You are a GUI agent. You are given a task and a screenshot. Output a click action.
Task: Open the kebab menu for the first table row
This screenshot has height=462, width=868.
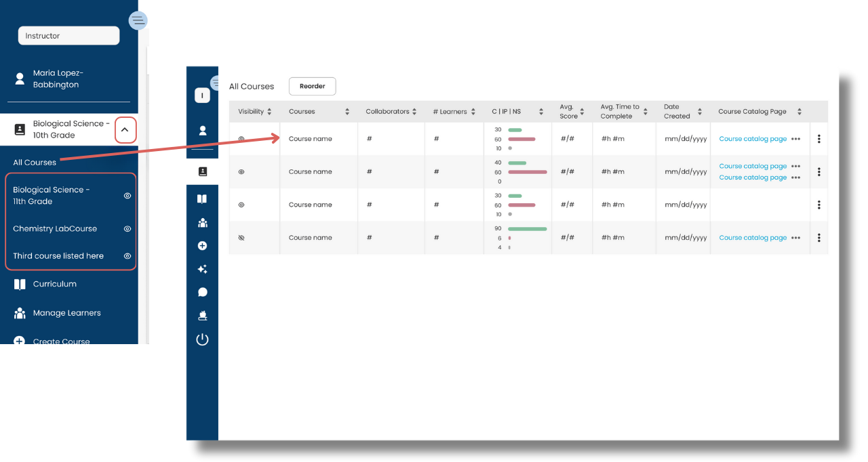pos(819,139)
